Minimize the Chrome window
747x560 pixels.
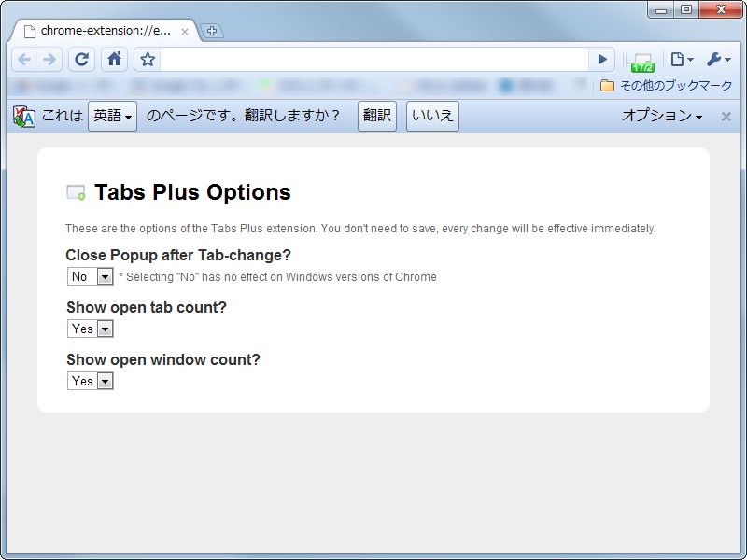pos(661,9)
